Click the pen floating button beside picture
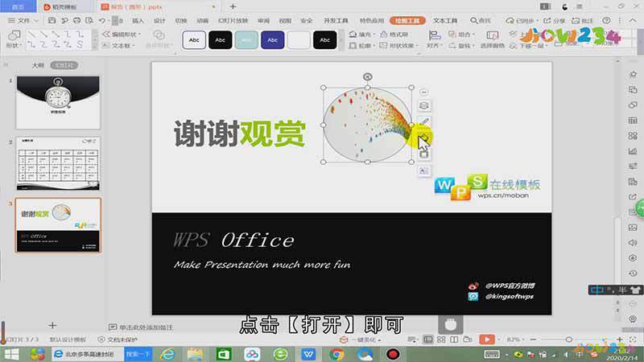The width and height of the screenshot is (644, 362). tap(424, 121)
